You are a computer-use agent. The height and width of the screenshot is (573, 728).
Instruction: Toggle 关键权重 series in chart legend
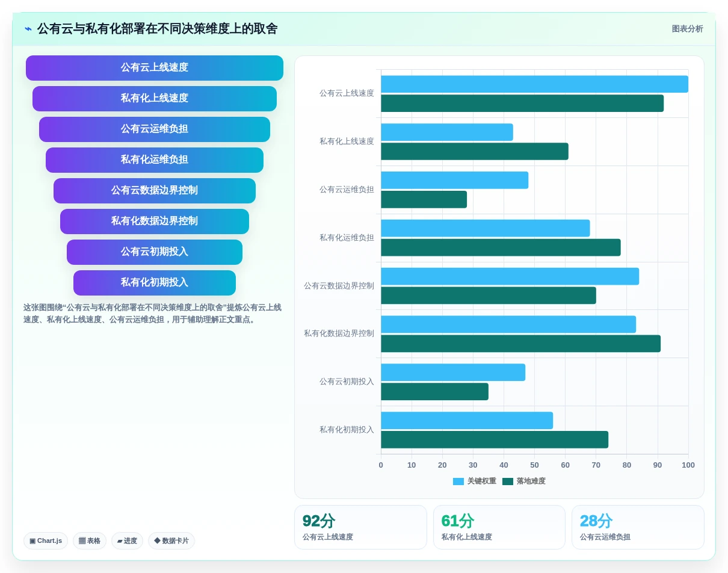pyautogui.click(x=475, y=482)
